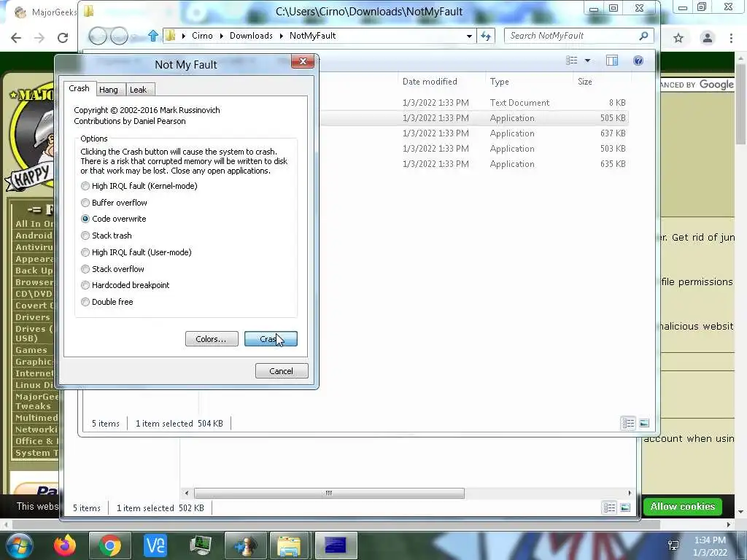The image size is (747, 560).
Task: Click Cancel in Not My Fault
Action: coord(282,371)
